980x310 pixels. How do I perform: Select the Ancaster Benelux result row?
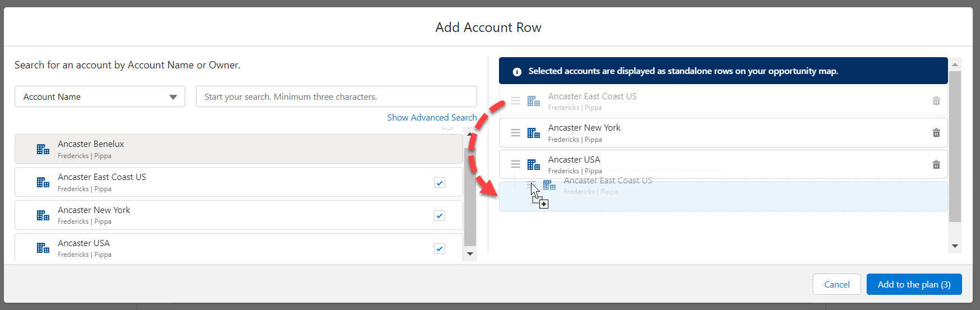[x=239, y=149]
